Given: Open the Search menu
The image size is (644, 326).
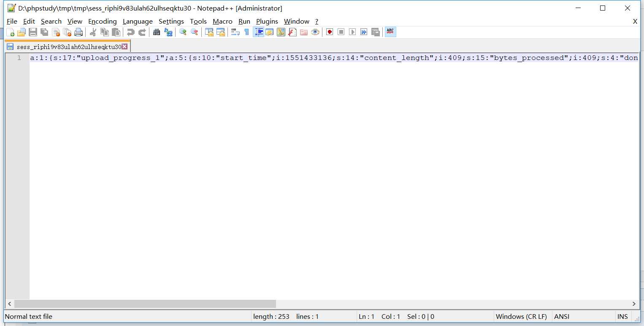Looking at the screenshot, I should coord(51,21).
